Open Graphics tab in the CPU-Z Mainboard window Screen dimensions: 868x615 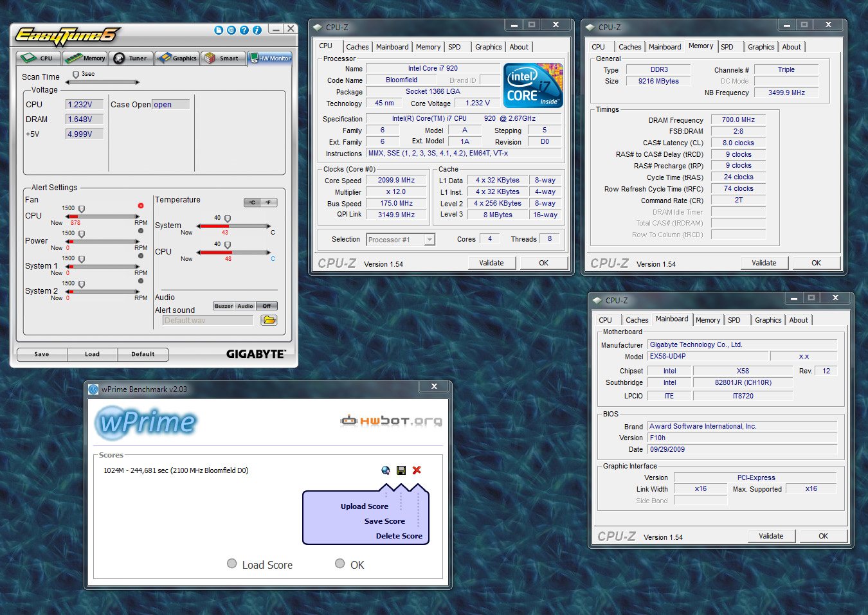[768, 320]
